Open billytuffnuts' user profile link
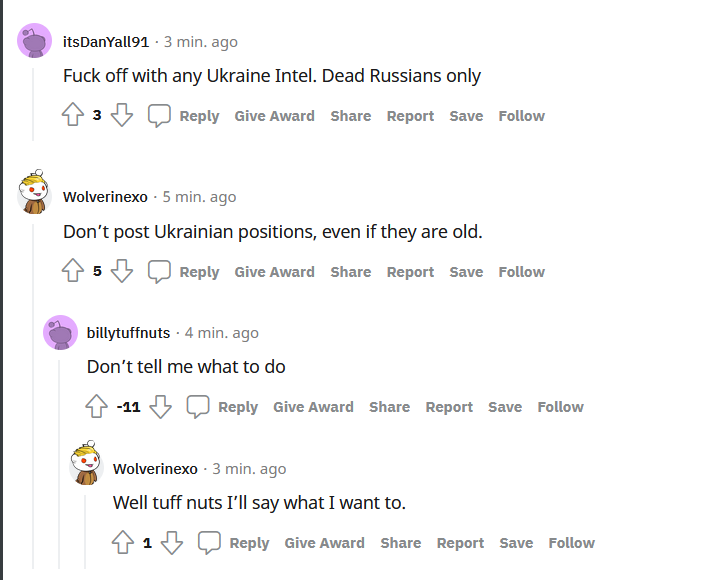This screenshot has height=580, width=705. tap(128, 333)
